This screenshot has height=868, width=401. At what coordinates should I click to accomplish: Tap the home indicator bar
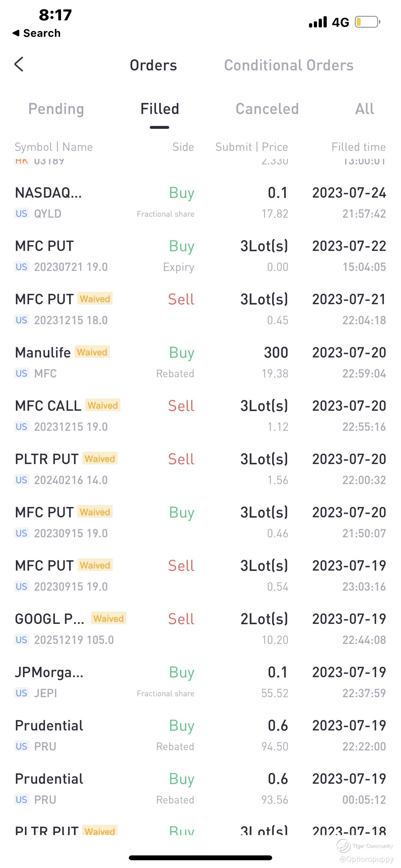[x=200, y=858]
